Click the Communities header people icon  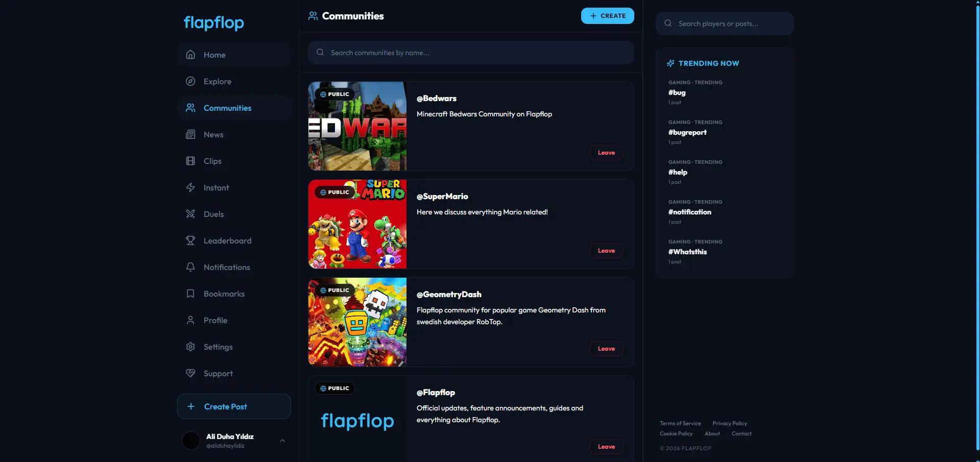point(313,16)
